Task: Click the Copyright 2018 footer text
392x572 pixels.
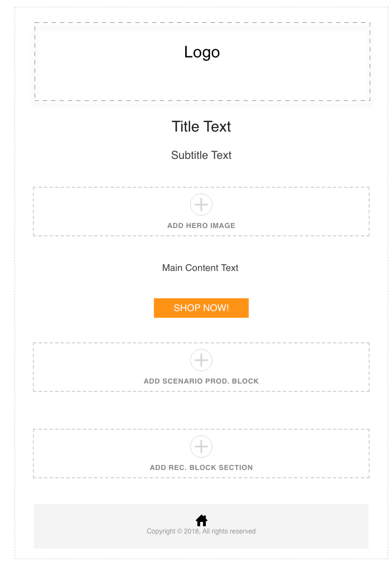Action: [201, 531]
